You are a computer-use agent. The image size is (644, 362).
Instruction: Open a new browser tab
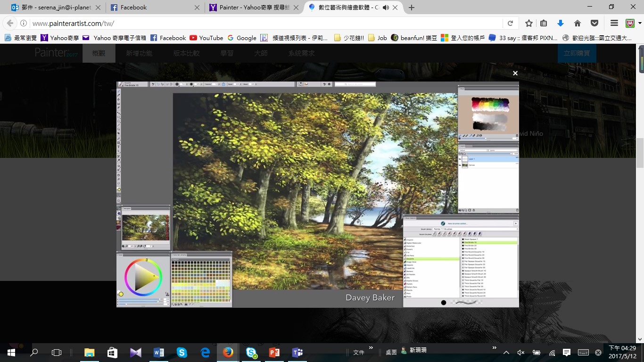pyautogui.click(x=412, y=8)
